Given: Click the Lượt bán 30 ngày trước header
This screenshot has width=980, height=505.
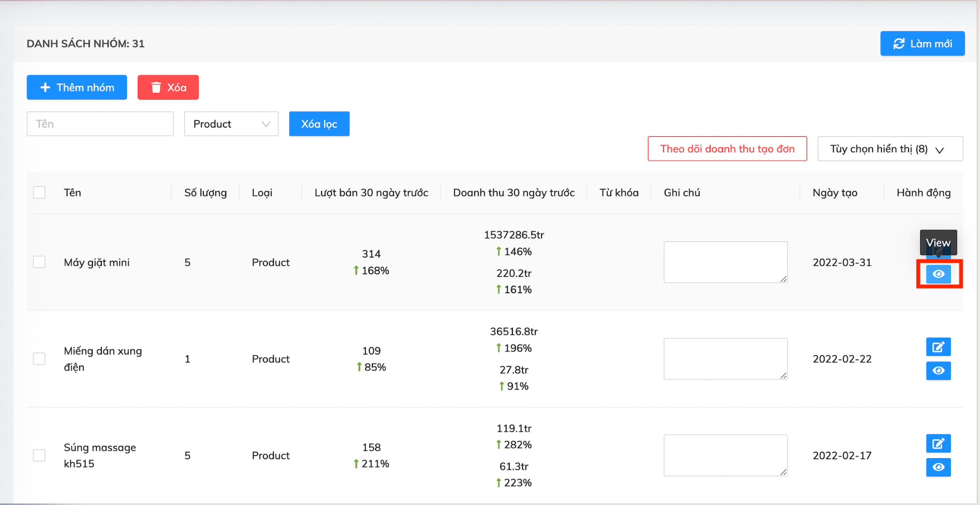Looking at the screenshot, I should coord(371,192).
